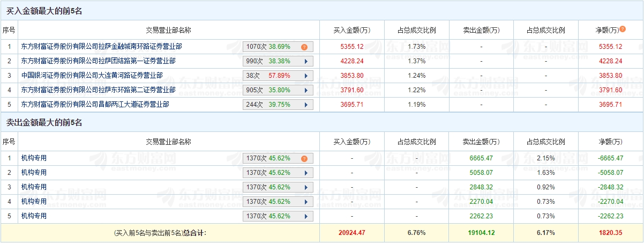Click the 买入金额最大的前5名 section heading
This screenshot has width=644, height=243.
(44, 11)
